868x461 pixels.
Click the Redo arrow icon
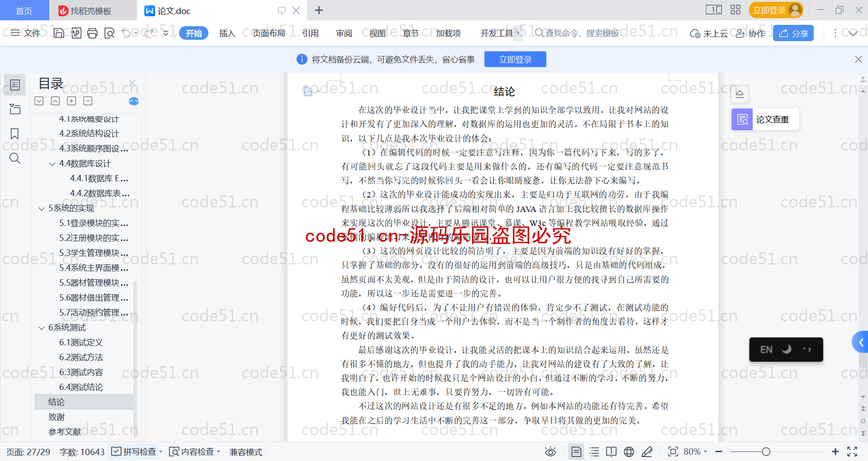(x=148, y=33)
